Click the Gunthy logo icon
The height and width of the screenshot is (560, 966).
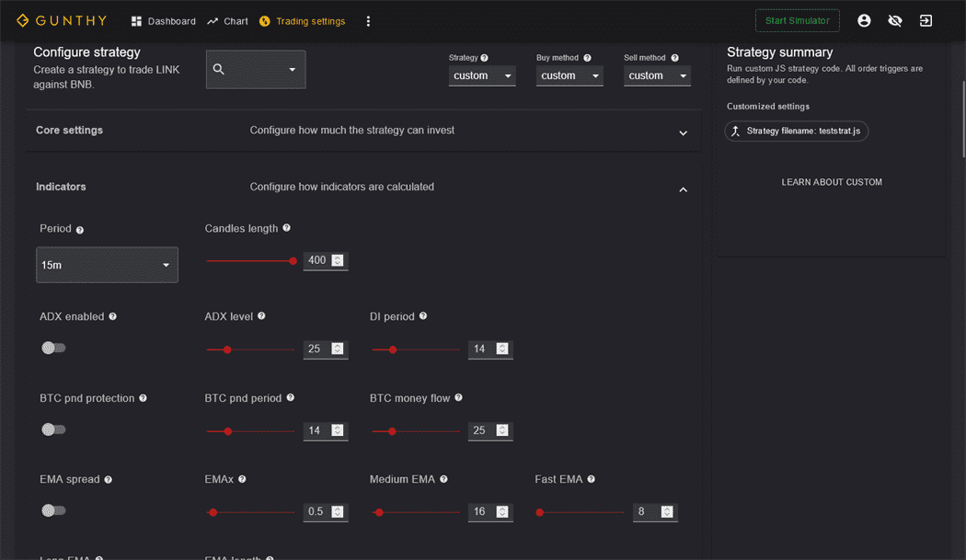pyautogui.click(x=22, y=20)
